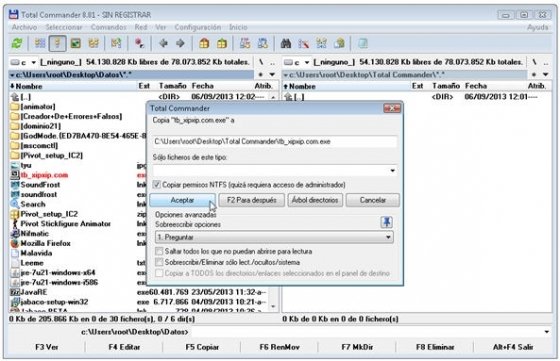The width and height of the screenshot is (560, 361).
Task: Expand 'Sólo ficheros de este tipo' combo
Action: pyautogui.click(x=392, y=171)
